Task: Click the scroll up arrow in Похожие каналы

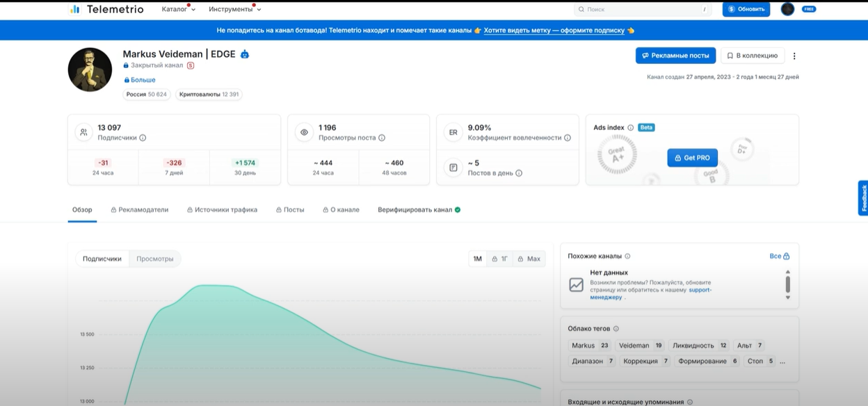Action: click(x=788, y=272)
